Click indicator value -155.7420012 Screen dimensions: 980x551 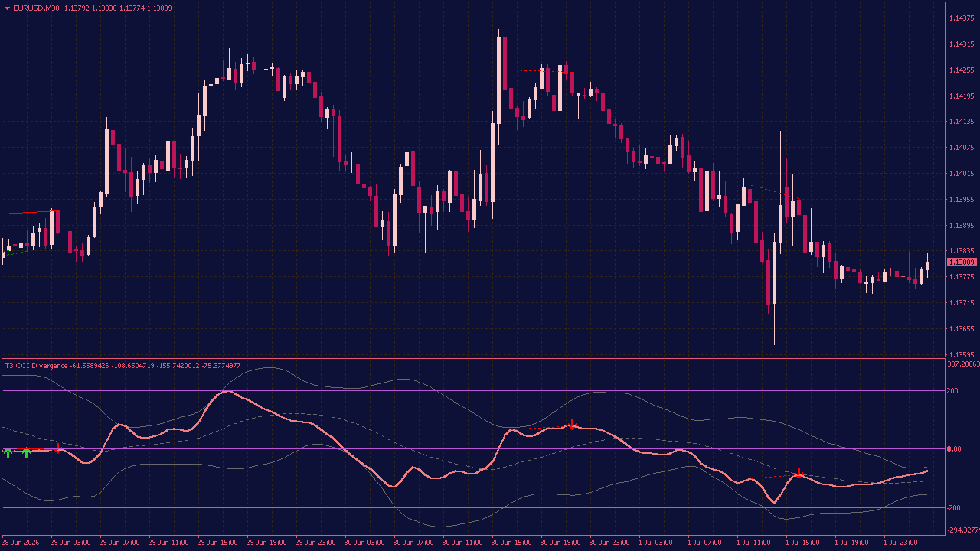coord(179,366)
